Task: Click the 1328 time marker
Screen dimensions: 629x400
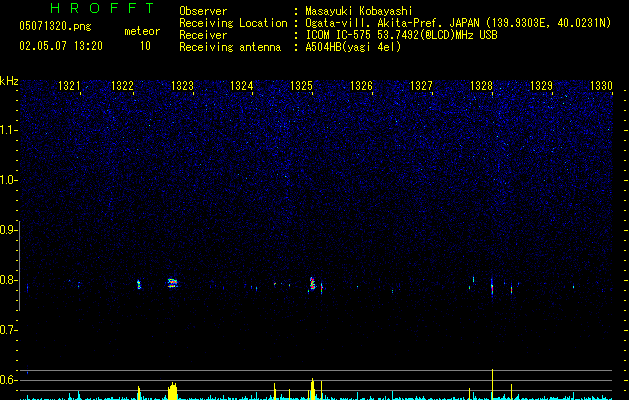Action: pos(481,86)
